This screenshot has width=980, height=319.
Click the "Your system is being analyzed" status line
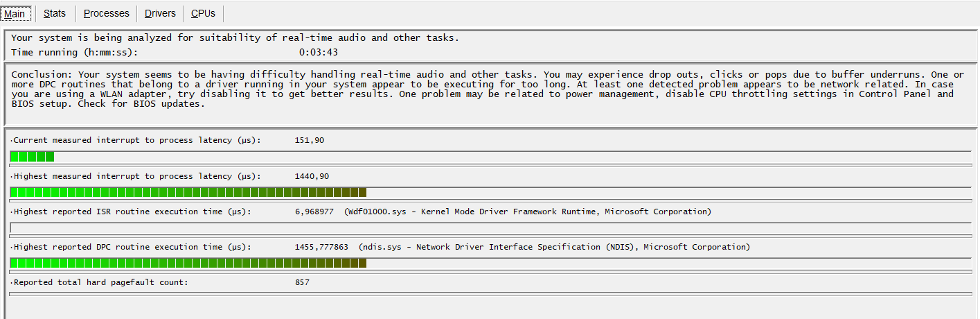[235, 38]
